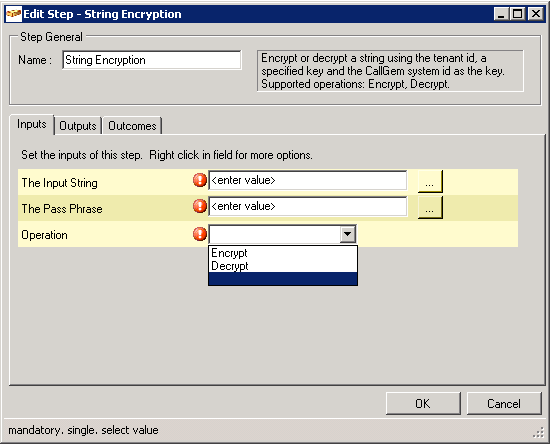Click the application icon in the title bar

pyautogui.click(x=14, y=14)
